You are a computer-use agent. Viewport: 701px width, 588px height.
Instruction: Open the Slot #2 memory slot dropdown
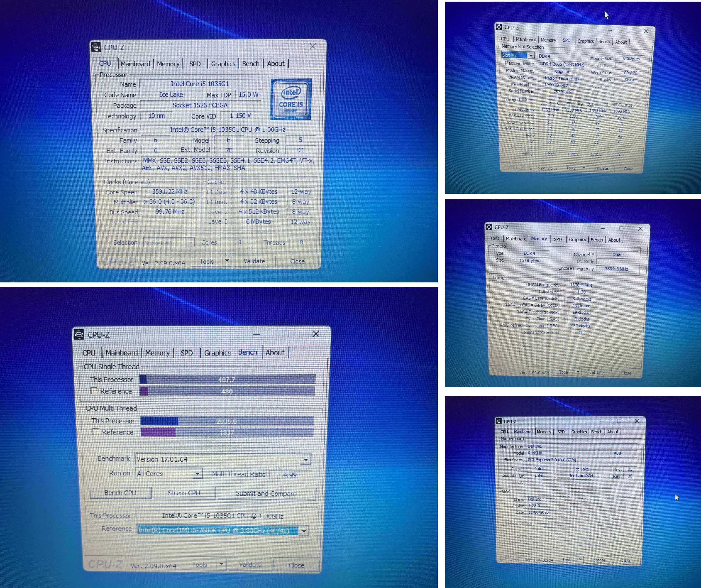pyautogui.click(x=531, y=55)
